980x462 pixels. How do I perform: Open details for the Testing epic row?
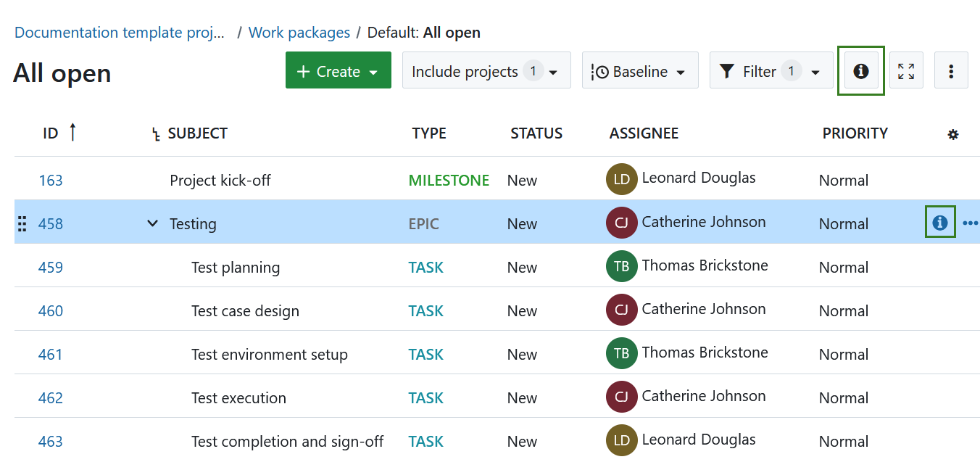pyautogui.click(x=940, y=223)
